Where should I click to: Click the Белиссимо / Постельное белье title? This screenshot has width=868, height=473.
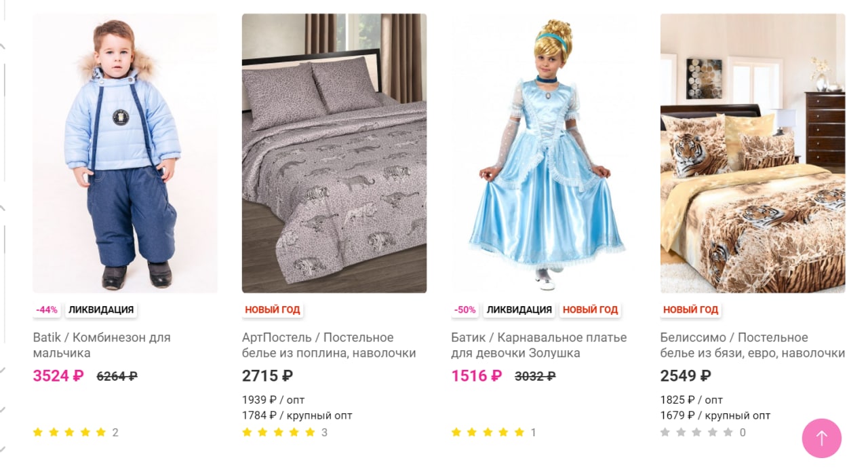[x=753, y=345]
